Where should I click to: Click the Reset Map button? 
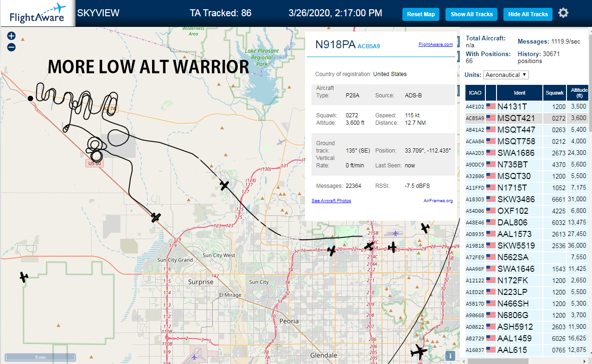coord(421,14)
